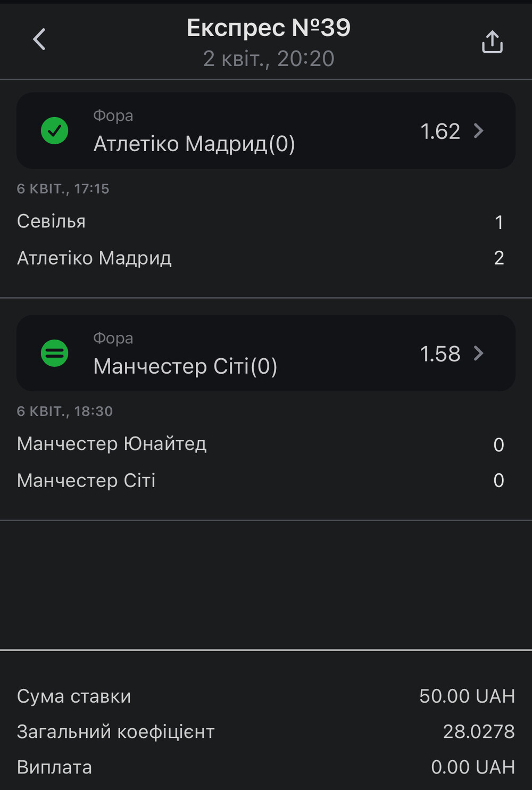
Task: Expand the Манчестер Сіті(0) bet chevron
Action: click(479, 353)
